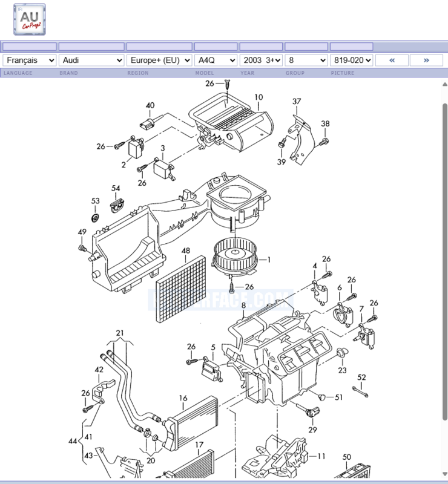This screenshot has height=484, width=448.
Task: Open the Model dropdown showing A4Q
Action: tap(215, 60)
